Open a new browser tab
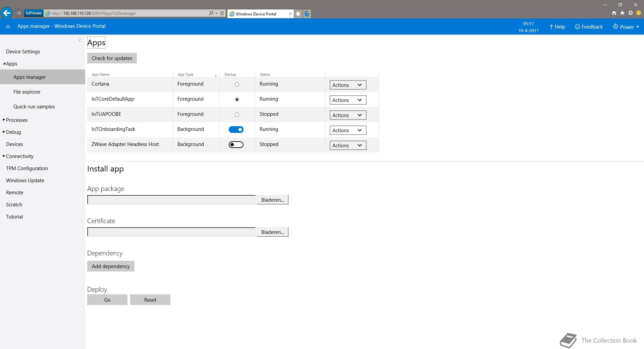 click(298, 14)
